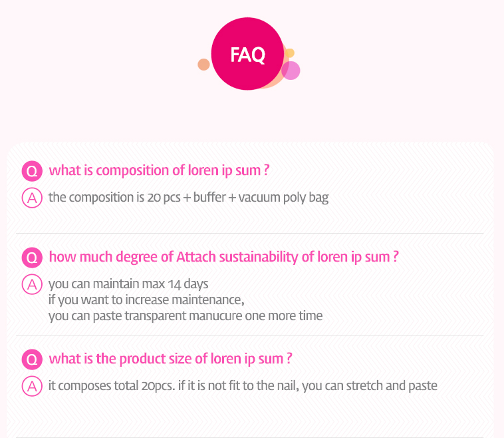Select the answer about 20 pcs + buffer
The height and width of the screenshot is (438, 504).
tap(188, 198)
